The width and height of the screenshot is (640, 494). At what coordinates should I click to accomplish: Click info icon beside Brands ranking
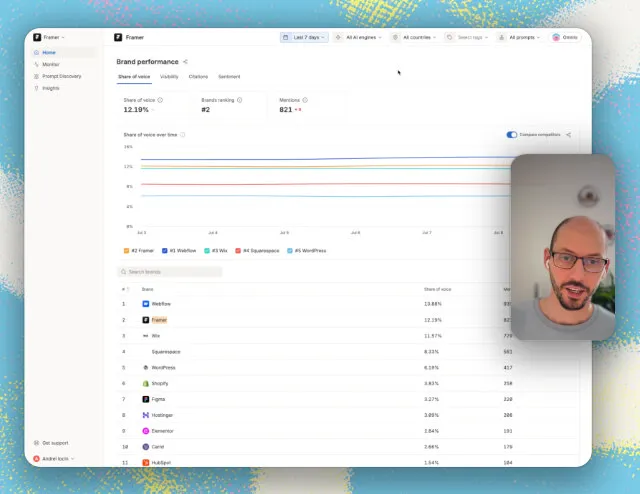[240, 100]
